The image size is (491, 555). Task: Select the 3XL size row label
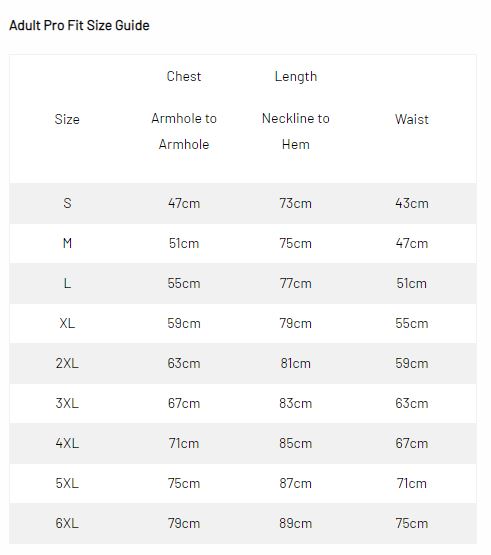(x=67, y=403)
